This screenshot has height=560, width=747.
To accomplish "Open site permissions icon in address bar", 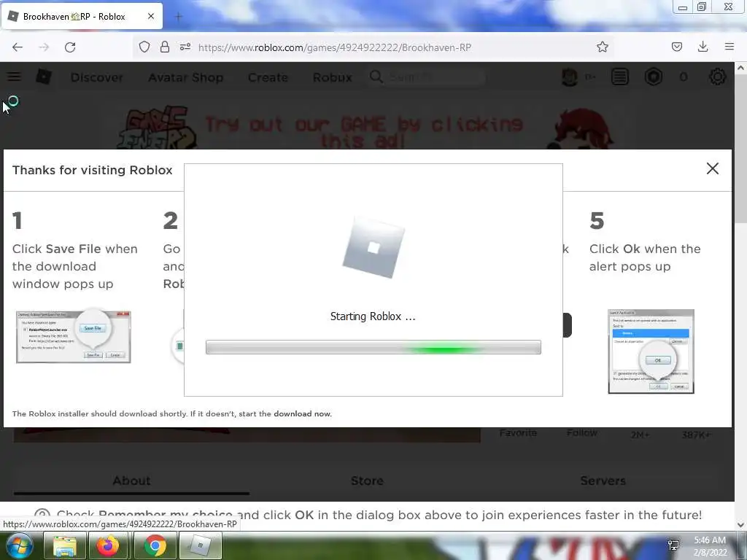I will (x=185, y=47).
